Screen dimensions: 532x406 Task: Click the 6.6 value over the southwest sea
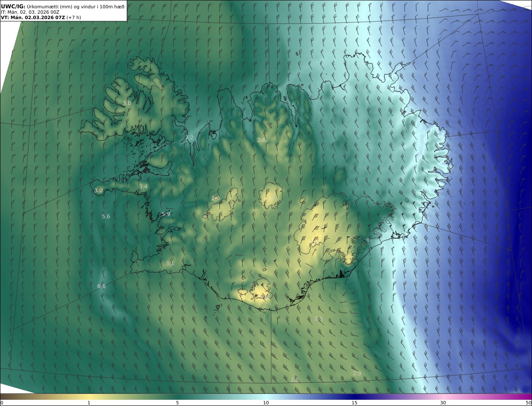[x=101, y=286]
